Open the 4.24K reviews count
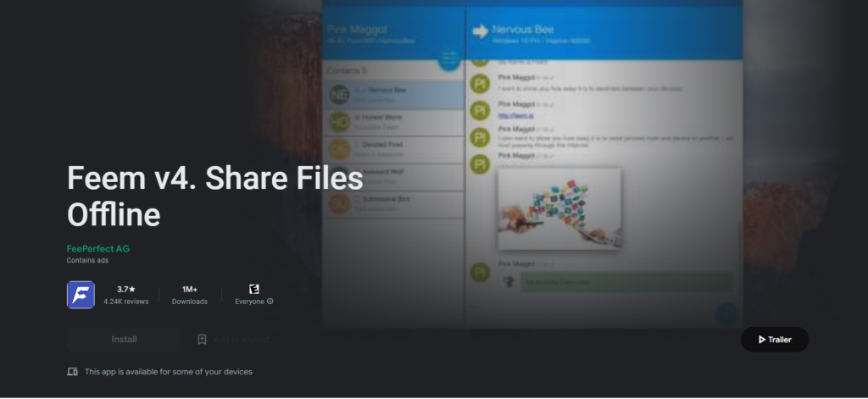The width and height of the screenshot is (868, 399). coord(126,302)
